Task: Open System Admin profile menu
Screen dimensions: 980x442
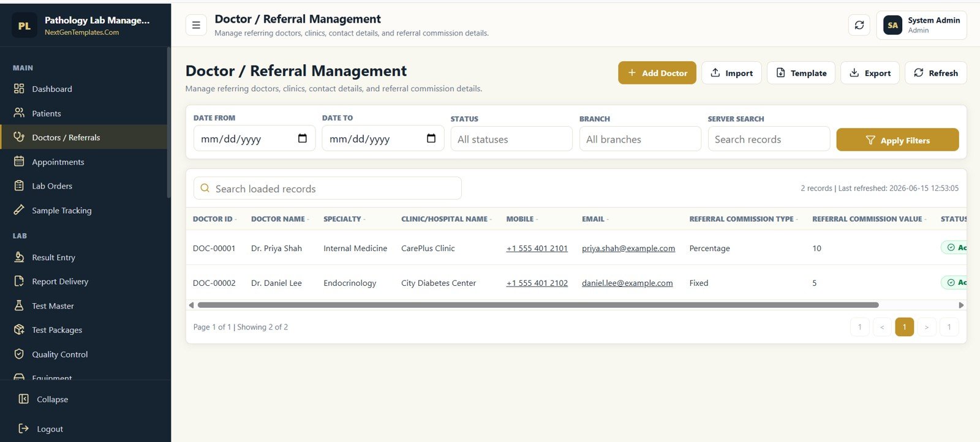Action: coord(921,25)
